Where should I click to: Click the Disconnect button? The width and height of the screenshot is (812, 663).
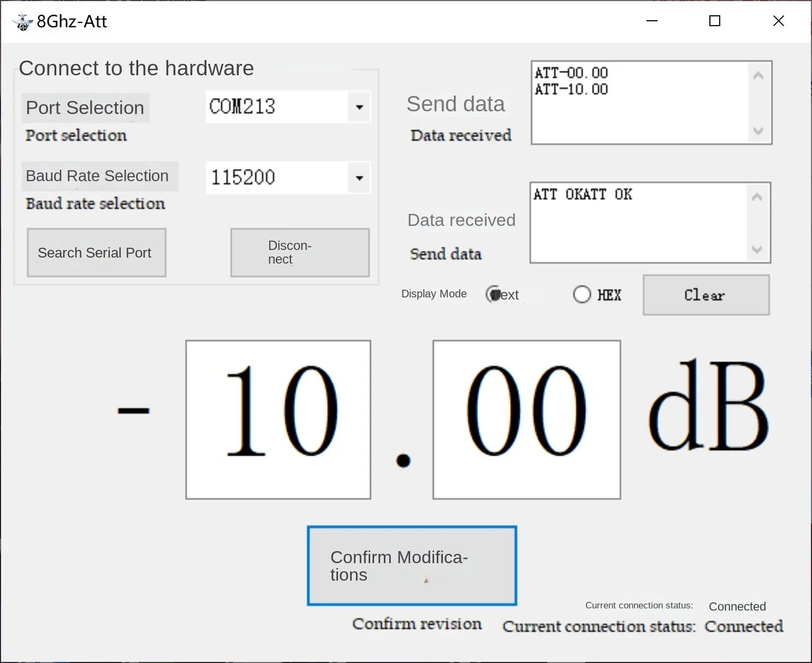300,253
